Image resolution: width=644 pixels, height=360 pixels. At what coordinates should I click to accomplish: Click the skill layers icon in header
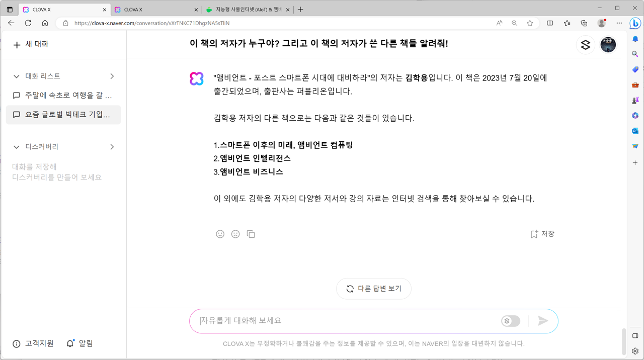pyautogui.click(x=585, y=45)
